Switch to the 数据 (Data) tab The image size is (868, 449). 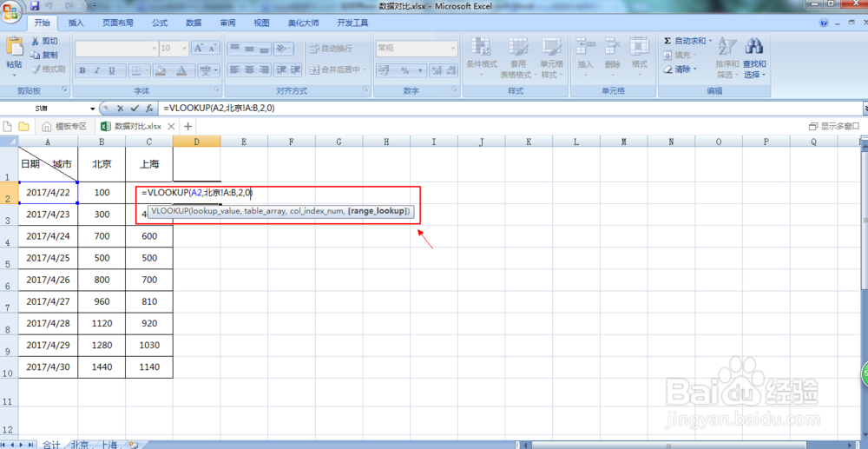pos(194,23)
